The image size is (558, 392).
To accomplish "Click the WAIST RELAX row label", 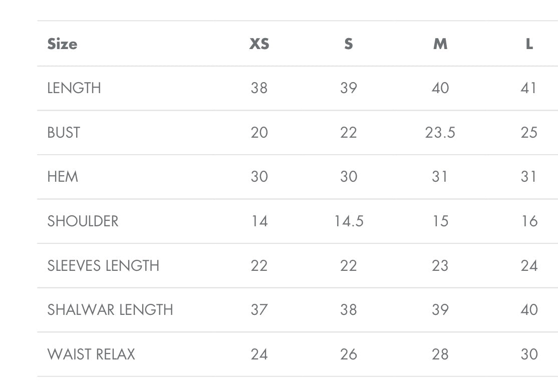I will (91, 354).
